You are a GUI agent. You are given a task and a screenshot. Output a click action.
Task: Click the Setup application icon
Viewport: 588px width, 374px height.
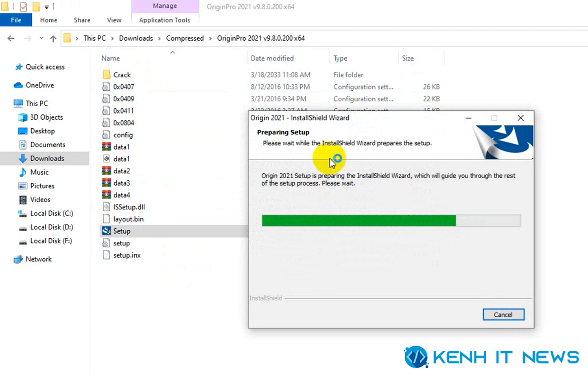click(106, 231)
